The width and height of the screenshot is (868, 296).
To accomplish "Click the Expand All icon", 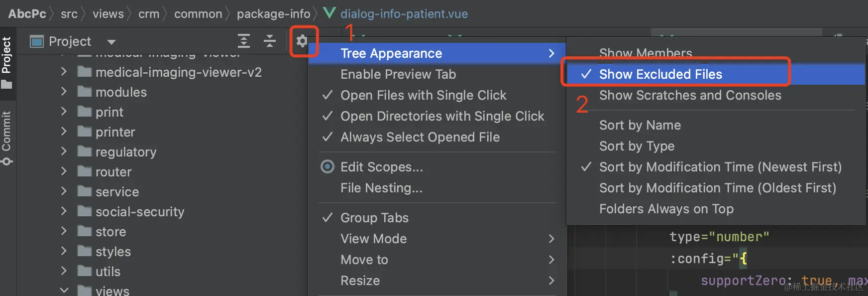I will 243,41.
